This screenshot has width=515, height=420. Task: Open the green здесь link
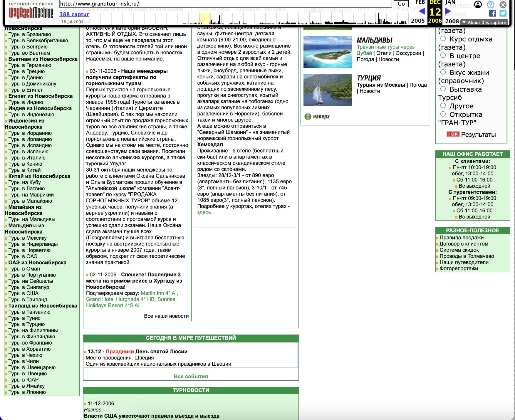click(205, 212)
